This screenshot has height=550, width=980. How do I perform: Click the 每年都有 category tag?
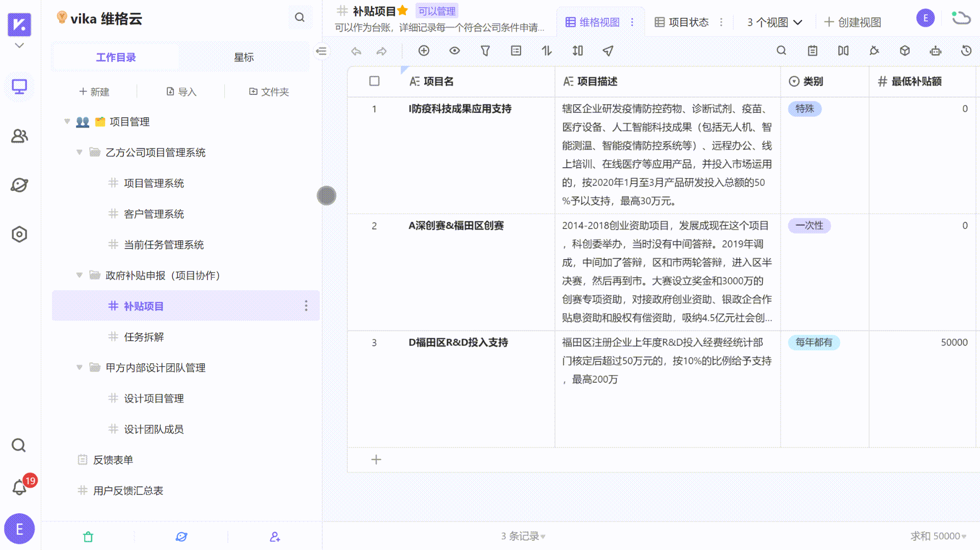point(813,342)
